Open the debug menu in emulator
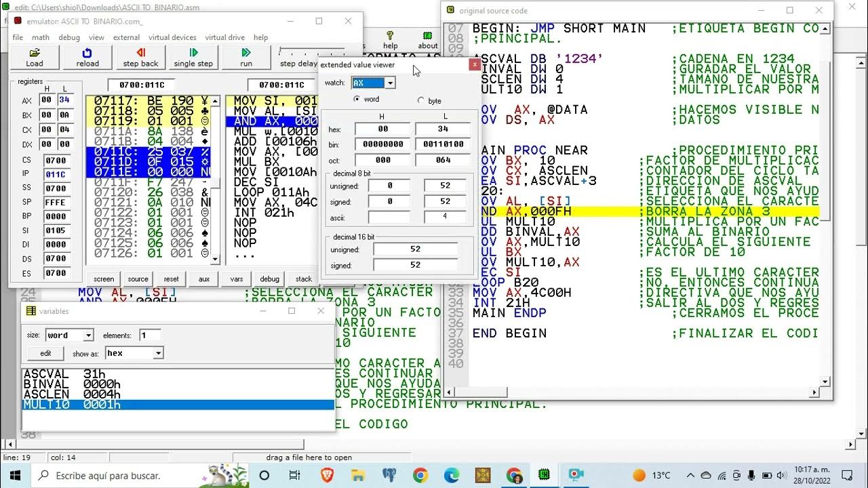 pyautogui.click(x=69, y=37)
